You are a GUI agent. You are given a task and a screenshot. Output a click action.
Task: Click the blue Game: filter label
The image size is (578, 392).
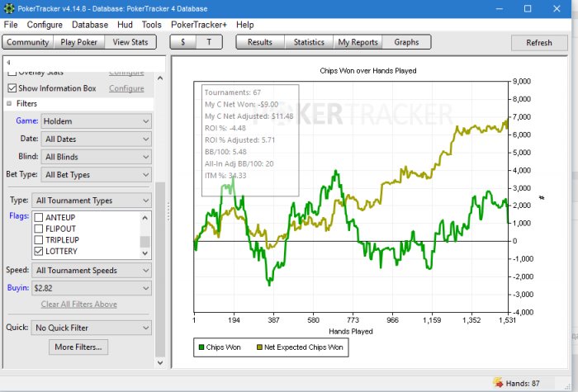tap(27, 120)
